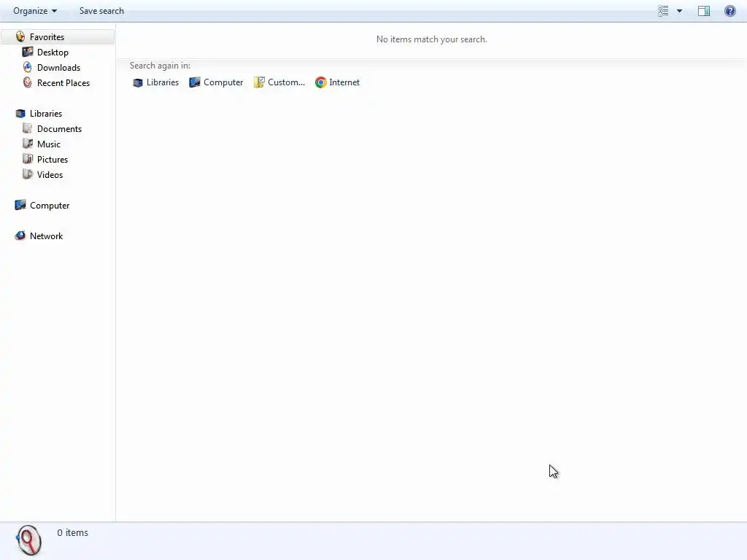Image resolution: width=747 pixels, height=560 pixels.
Task: Click the Desktop icon in the sidebar
Action: coord(28,52)
